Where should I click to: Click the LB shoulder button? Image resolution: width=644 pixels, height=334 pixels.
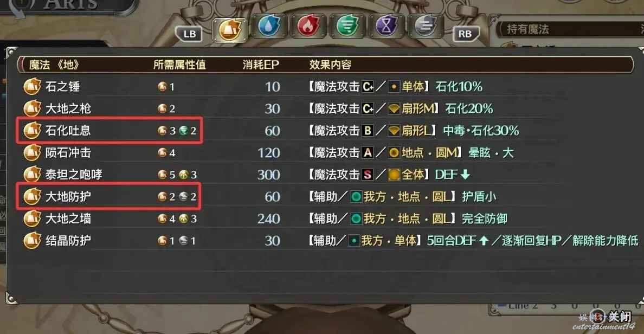(189, 34)
